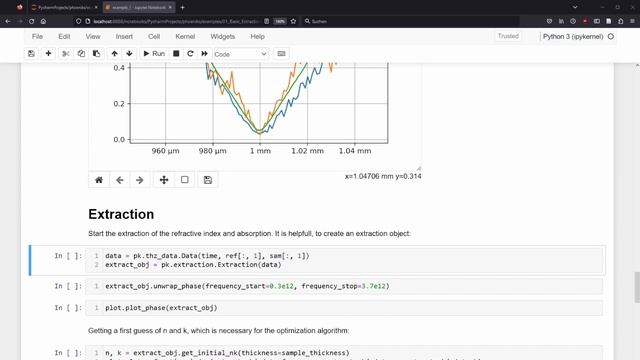This screenshot has width=640, height=360.
Task: Click the notebook vertical scrollbar thumb
Action: [637, 288]
